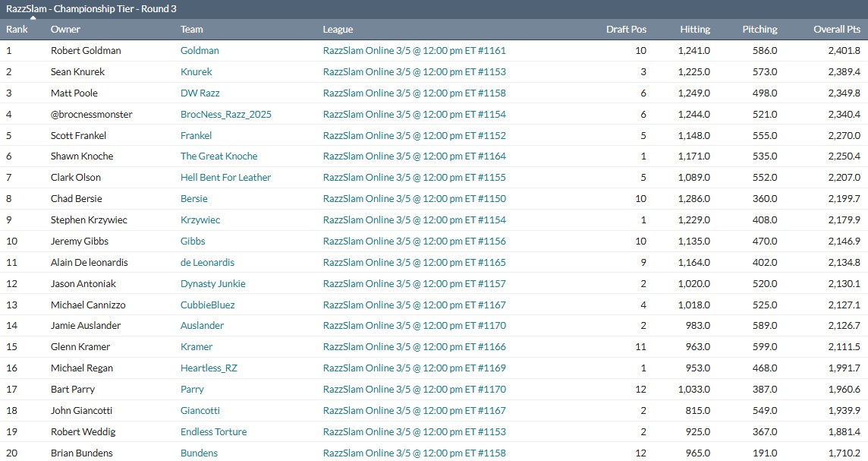Open the Auslander team link
Image resolution: width=868 pixels, height=461 pixels.
(x=202, y=326)
